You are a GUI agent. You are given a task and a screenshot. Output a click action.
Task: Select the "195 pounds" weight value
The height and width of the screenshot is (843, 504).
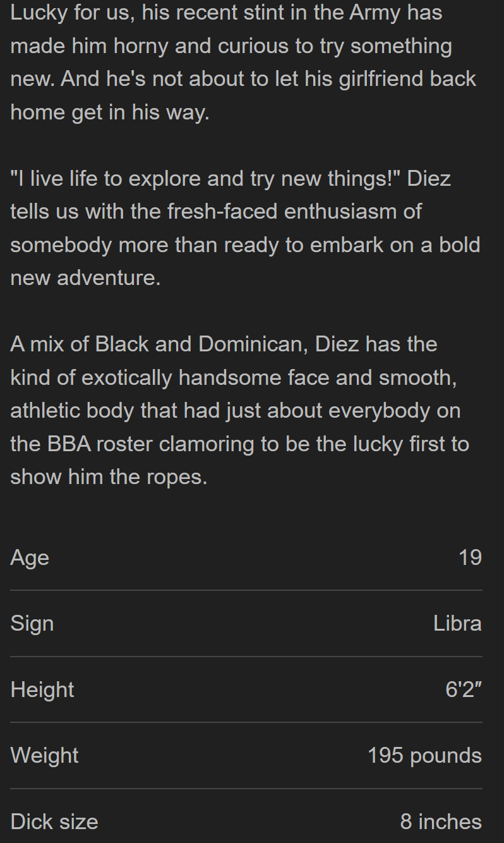(424, 756)
